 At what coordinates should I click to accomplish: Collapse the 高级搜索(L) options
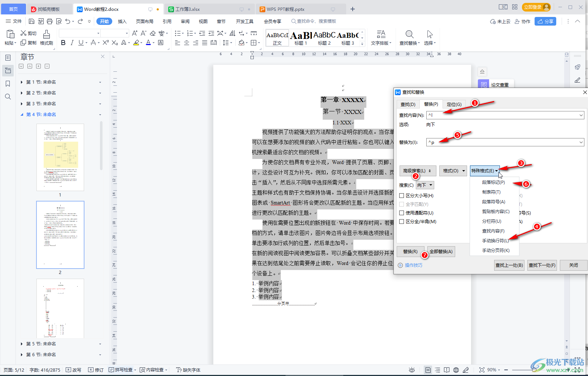point(418,171)
